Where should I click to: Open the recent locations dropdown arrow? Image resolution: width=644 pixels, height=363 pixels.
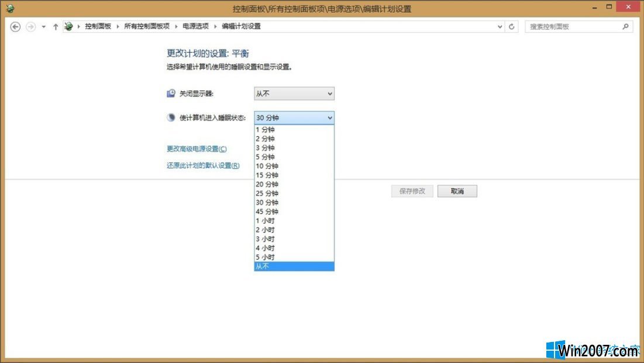[x=43, y=27]
